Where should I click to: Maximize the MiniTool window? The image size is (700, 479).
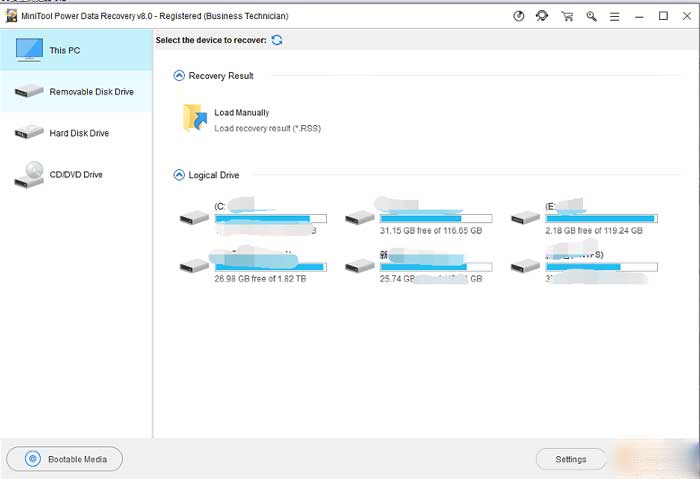(x=663, y=16)
